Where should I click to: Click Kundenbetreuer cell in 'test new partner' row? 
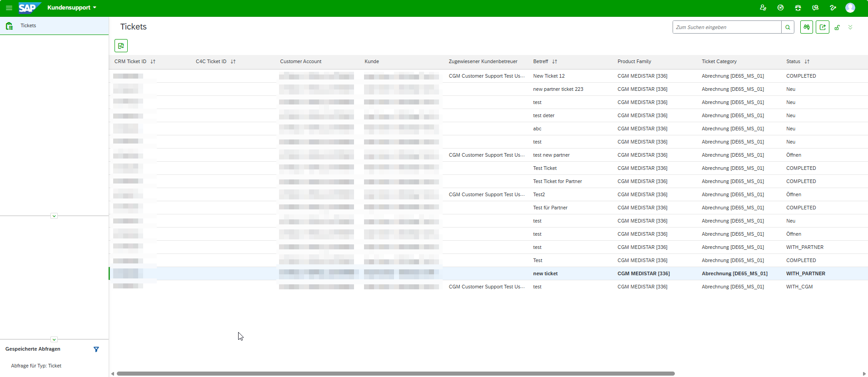(487, 155)
